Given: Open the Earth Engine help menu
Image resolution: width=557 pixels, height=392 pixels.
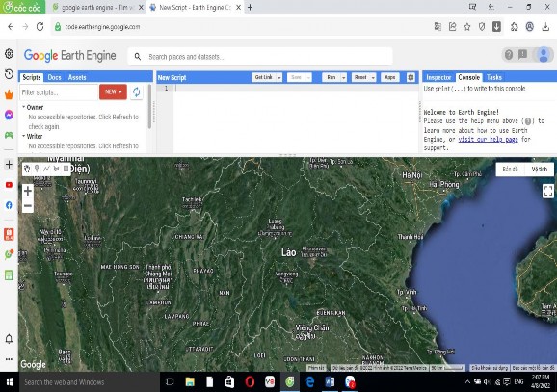Looking at the screenshot, I should point(509,55).
